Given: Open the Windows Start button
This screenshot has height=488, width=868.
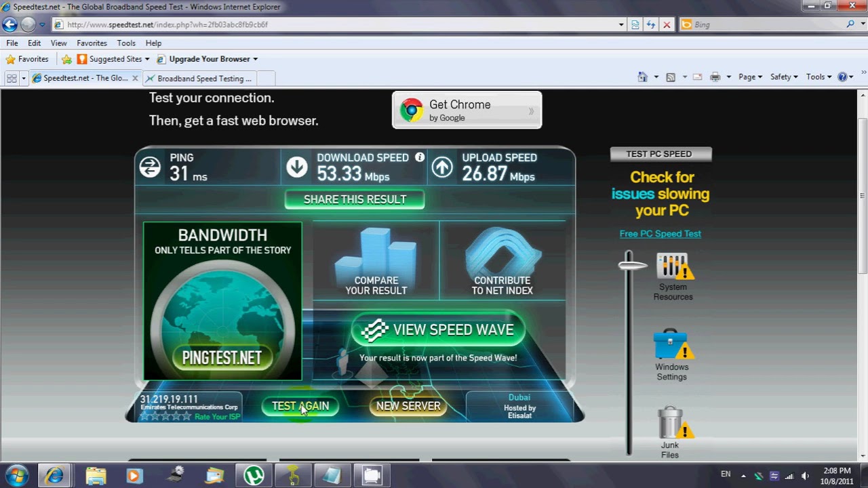Looking at the screenshot, I should click(16, 475).
